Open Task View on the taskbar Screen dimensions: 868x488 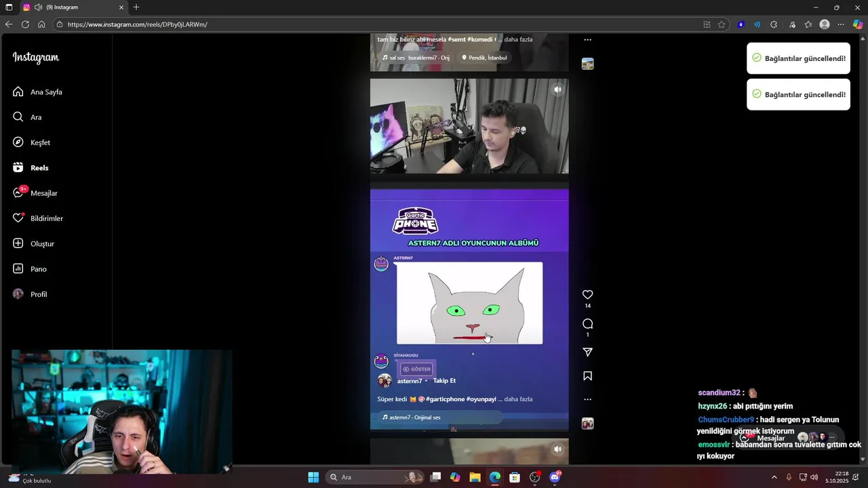click(436, 477)
